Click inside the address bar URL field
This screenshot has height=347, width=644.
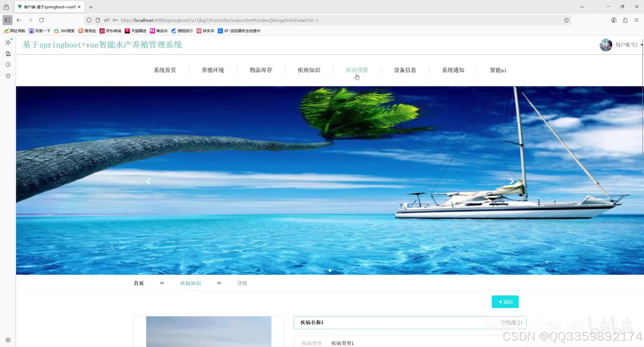pyautogui.click(x=302, y=20)
